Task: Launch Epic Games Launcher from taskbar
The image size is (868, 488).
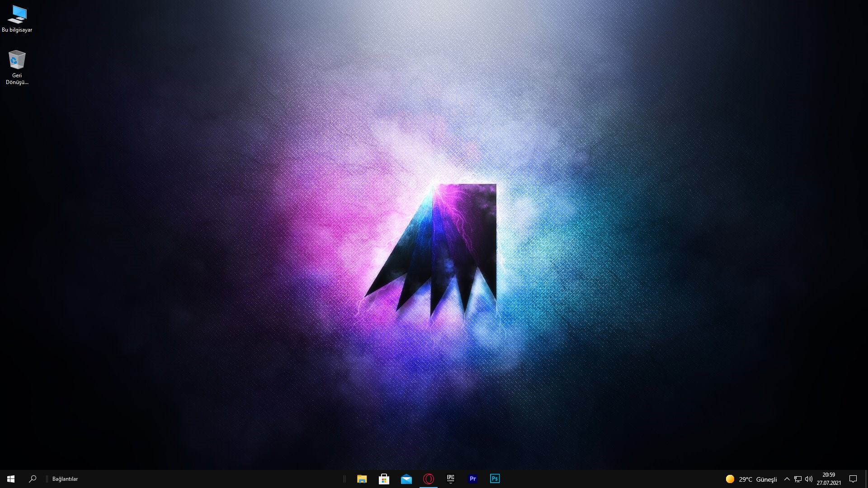Action: (x=450, y=479)
